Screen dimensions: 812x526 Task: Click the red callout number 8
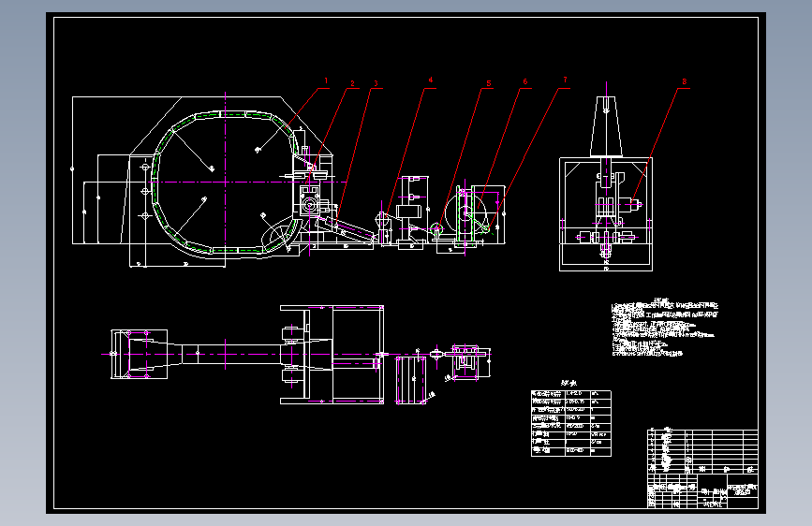[x=684, y=81]
